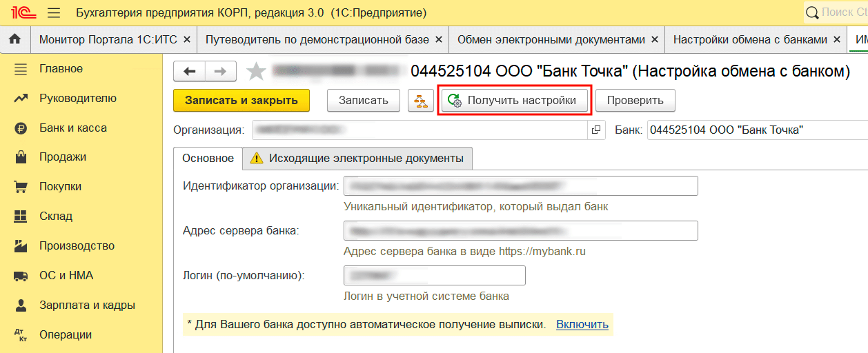Click the Адрес сервера банка field

click(520, 230)
